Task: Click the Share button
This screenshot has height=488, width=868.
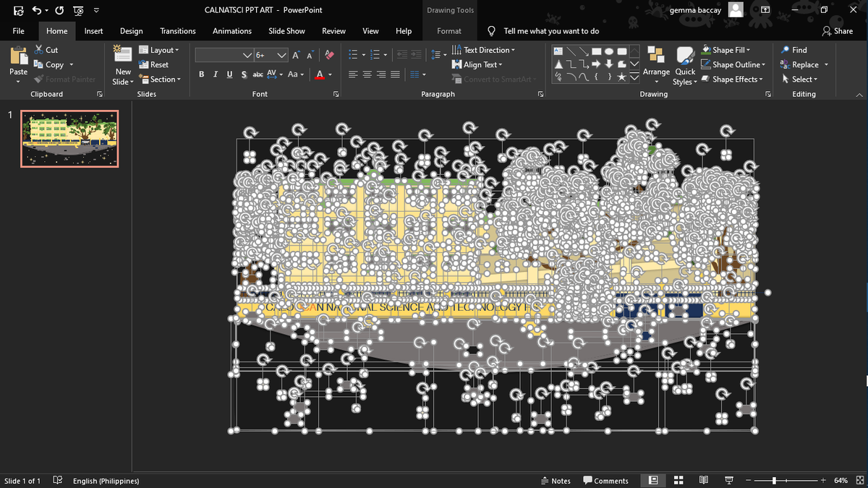Action: pos(838,31)
